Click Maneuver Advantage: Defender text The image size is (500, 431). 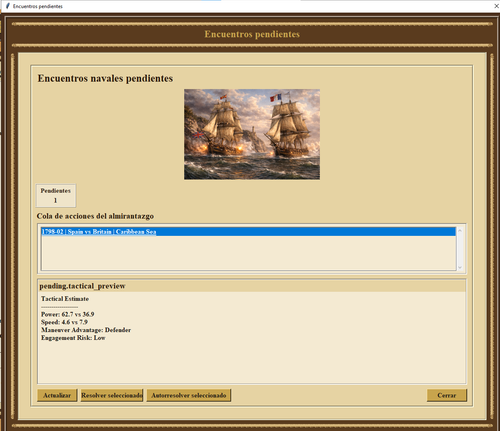pos(86,330)
